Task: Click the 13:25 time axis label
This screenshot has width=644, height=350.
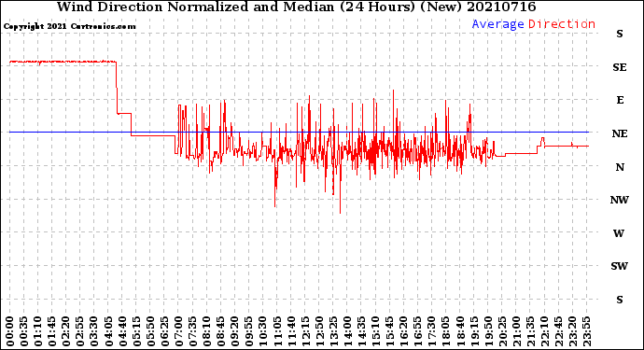Action: (333, 331)
